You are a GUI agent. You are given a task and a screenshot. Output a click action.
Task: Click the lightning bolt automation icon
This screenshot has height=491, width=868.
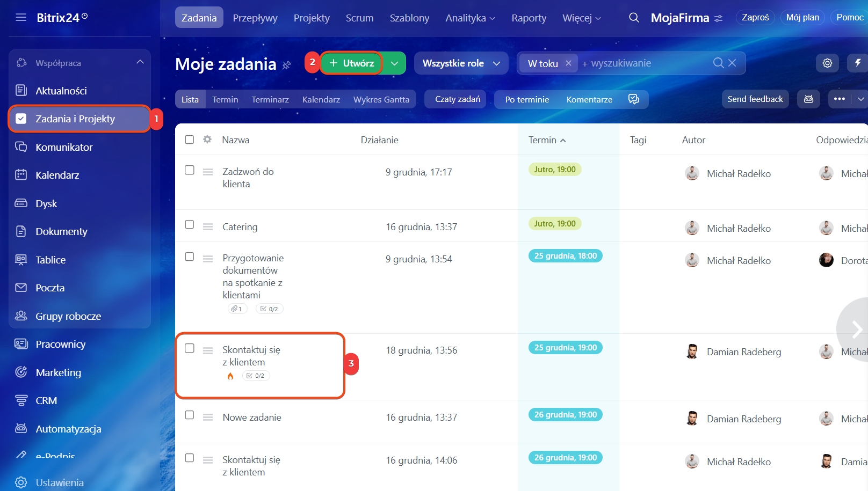pyautogui.click(x=858, y=63)
